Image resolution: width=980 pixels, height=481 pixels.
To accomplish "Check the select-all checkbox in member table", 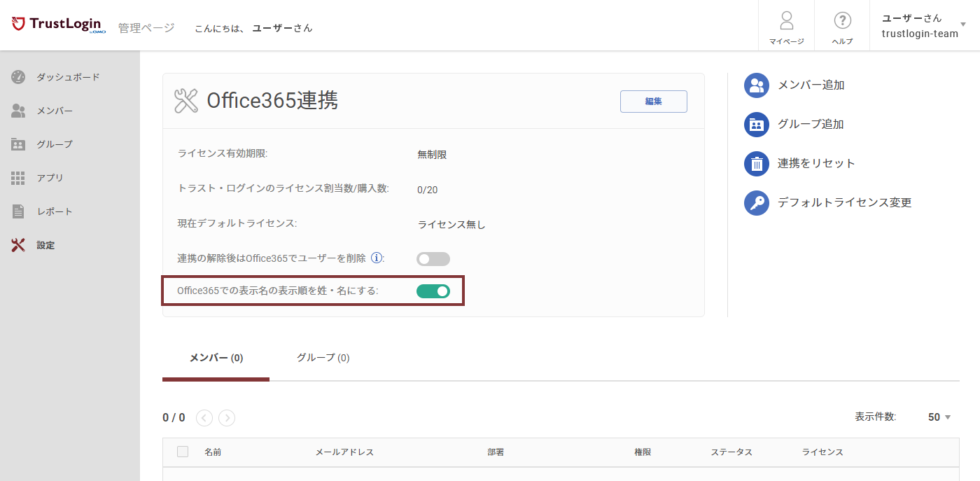I will click(x=183, y=452).
